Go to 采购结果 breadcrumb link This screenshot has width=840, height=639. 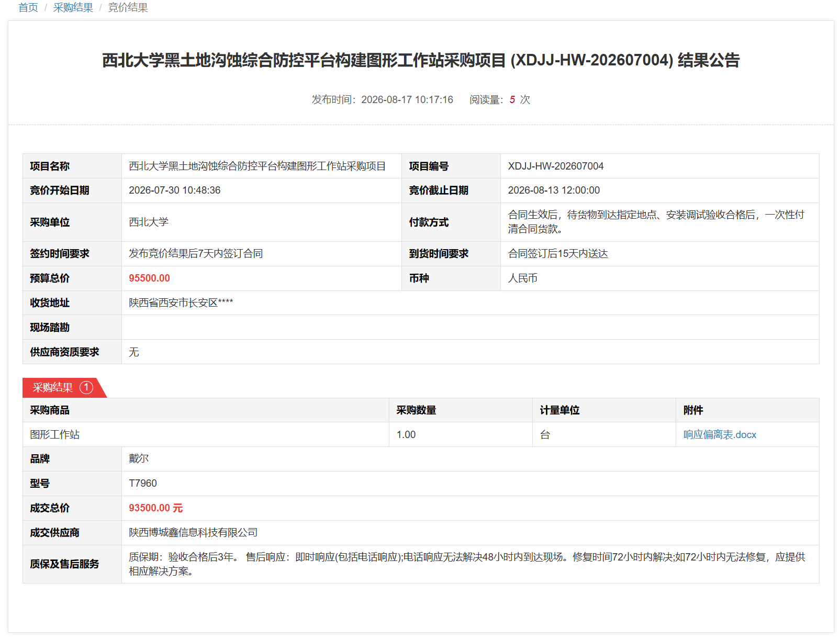click(73, 8)
